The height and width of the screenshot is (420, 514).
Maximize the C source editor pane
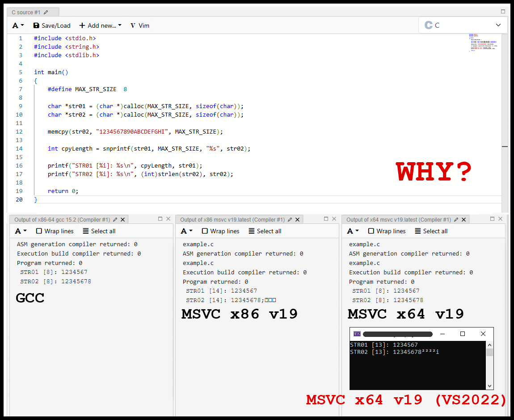pyautogui.click(x=503, y=12)
